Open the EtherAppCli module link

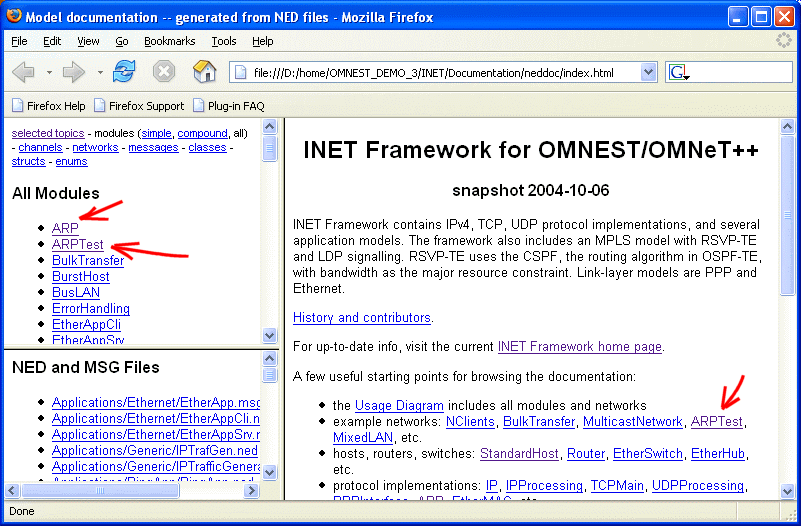86,324
